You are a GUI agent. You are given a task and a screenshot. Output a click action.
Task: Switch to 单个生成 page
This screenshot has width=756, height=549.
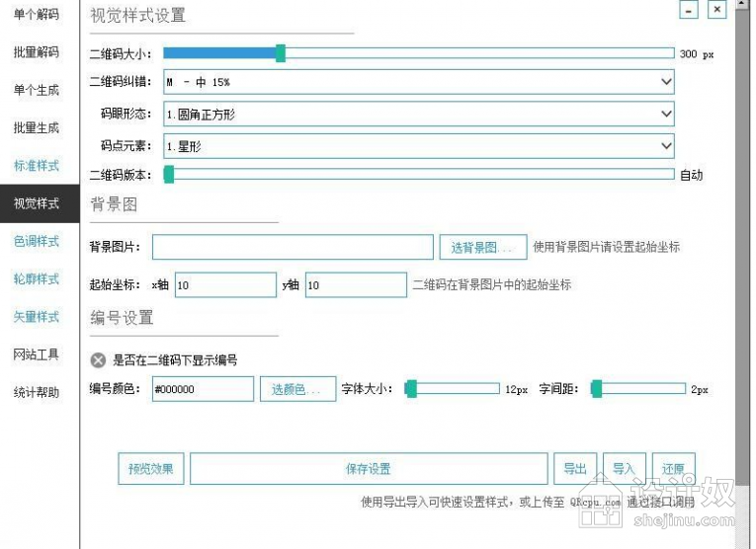[37, 90]
